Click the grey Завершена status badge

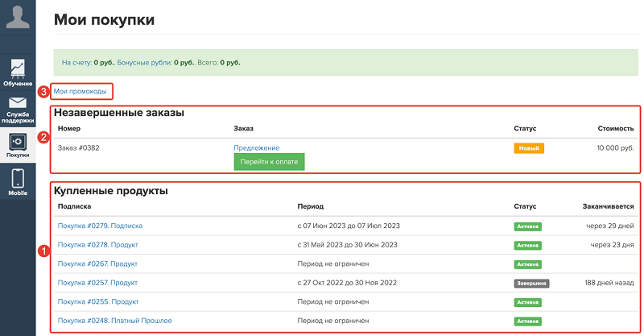(x=531, y=284)
